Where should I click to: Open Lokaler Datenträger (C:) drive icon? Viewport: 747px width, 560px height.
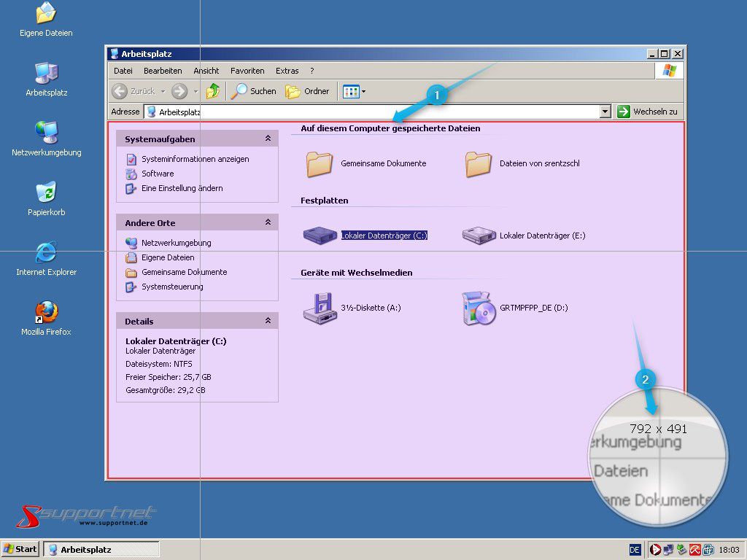tap(318, 235)
